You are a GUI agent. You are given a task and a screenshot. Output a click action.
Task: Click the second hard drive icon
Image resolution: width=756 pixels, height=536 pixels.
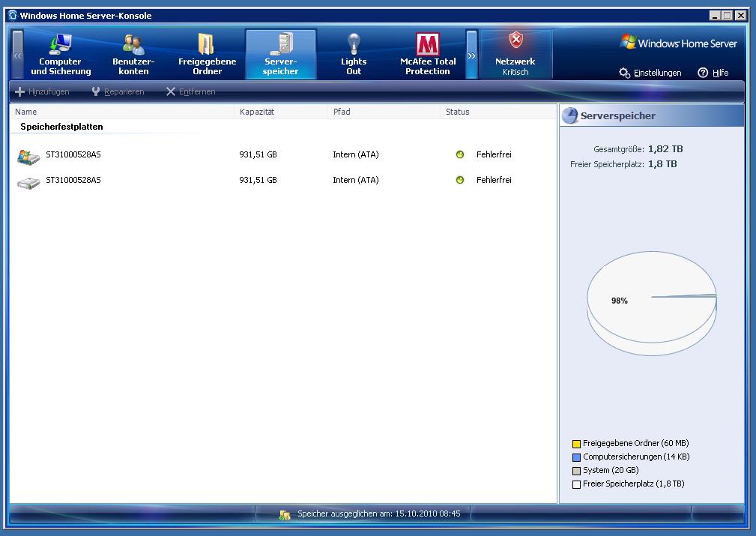28,183
